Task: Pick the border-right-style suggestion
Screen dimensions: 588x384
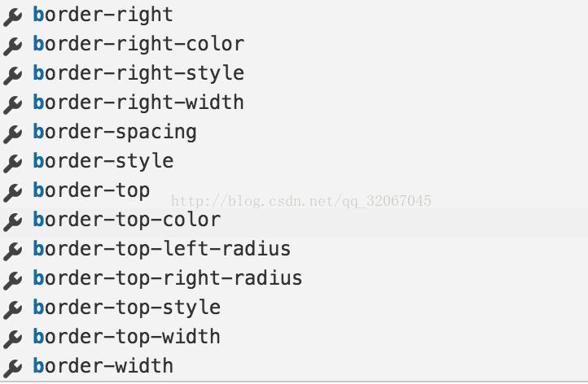Action: (x=294, y=73)
